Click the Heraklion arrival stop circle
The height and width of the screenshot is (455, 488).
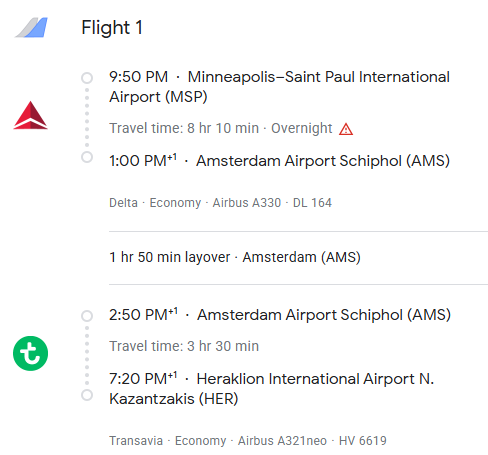(87, 395)
